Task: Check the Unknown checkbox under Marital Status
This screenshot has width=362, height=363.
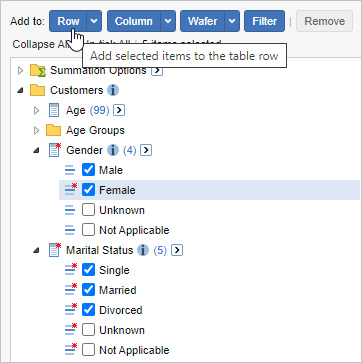Action: (x=89, y=330)
